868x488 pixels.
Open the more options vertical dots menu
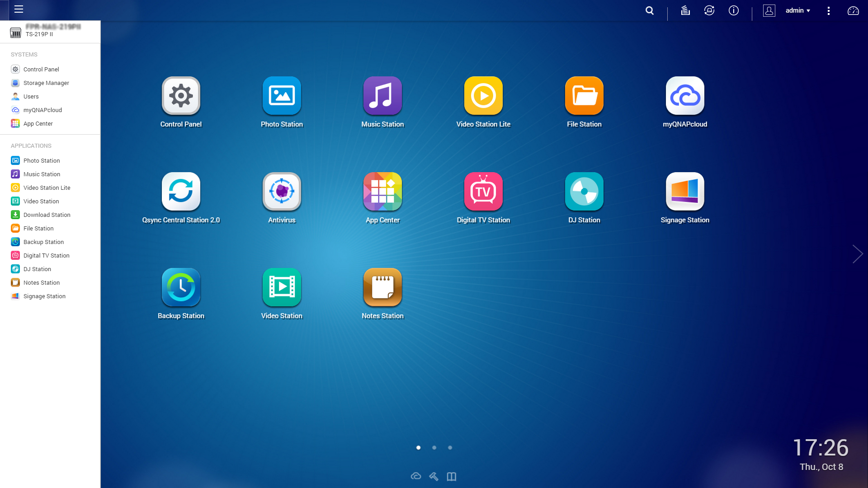click(829, 10)
